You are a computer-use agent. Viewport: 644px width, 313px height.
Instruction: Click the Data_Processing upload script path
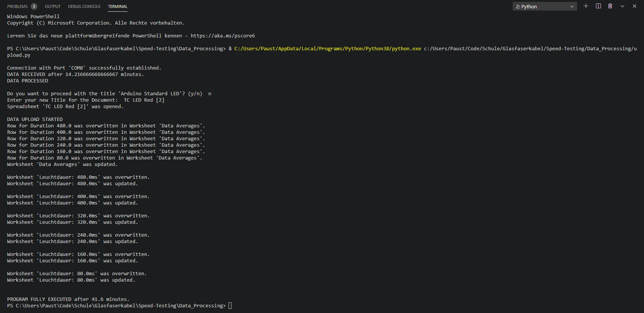530,49
